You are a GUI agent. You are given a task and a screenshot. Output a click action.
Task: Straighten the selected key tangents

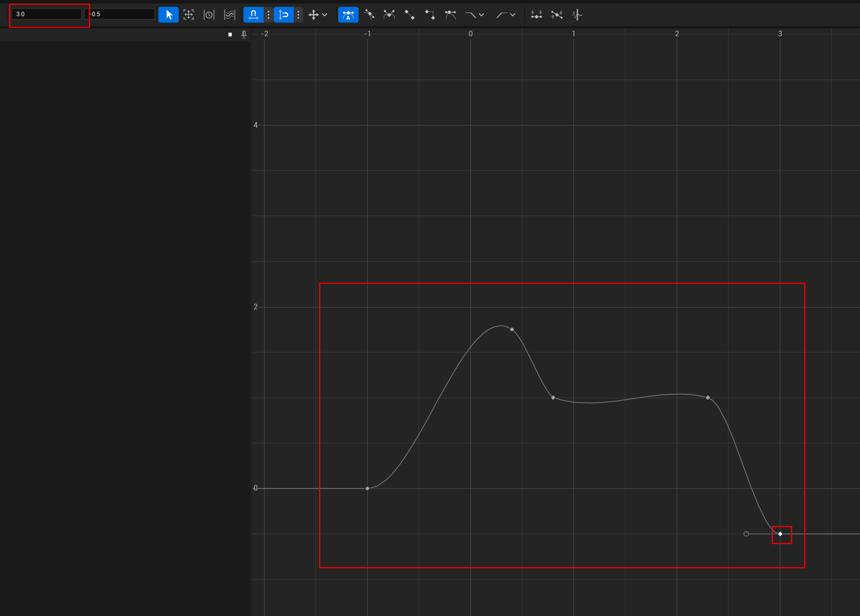(557, 15)
